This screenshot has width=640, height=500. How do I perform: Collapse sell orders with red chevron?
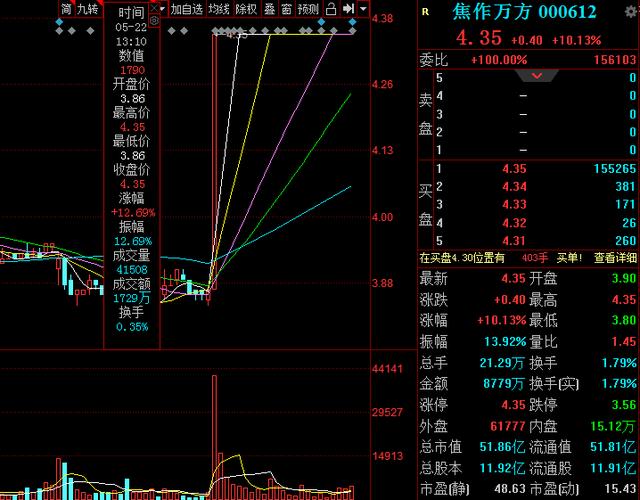click(x=536, y=76)
